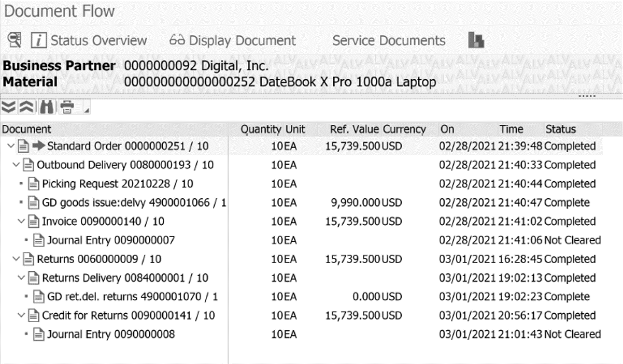Image resolution: width=623 pixels, height=364 pixels.
Task: Select GD goods issue:delvy 4900001066 row
Action: point(301,203)
